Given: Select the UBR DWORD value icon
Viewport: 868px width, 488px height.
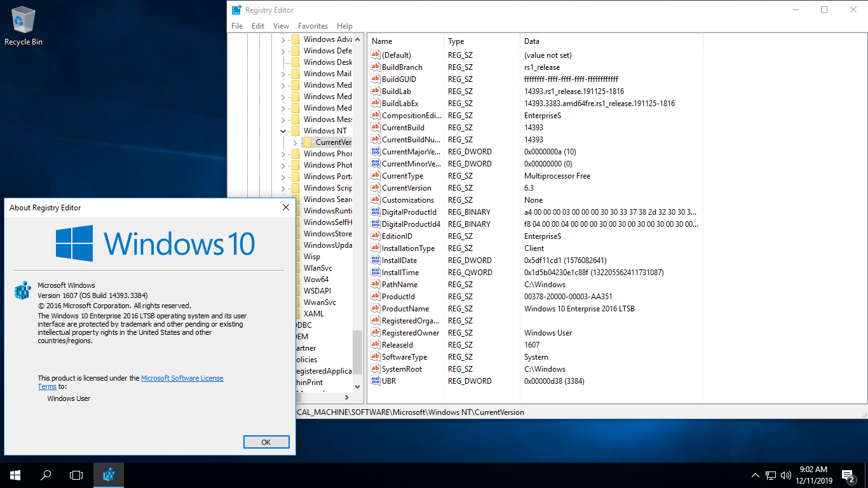Looking at the screenshot, I should [x=375, y=381].
